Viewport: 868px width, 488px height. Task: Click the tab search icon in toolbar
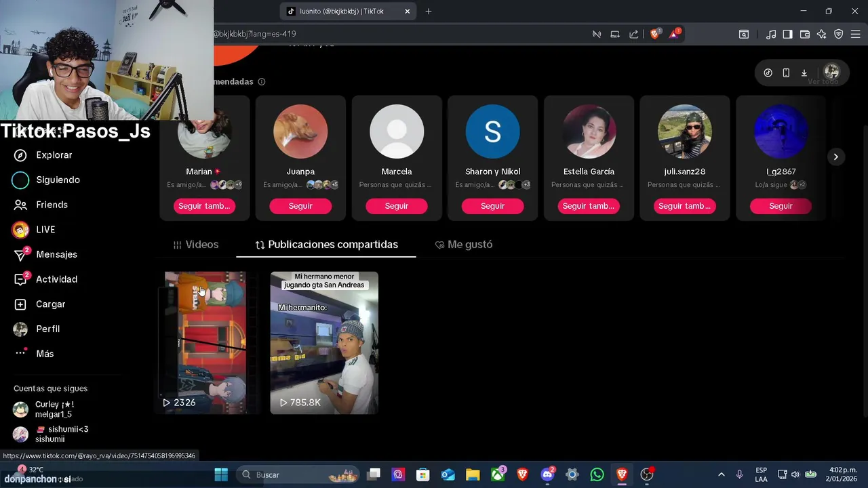(x=744, y=34)
